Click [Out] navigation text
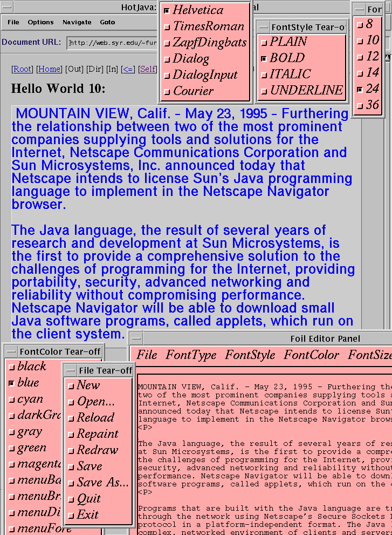 (74, 69)
